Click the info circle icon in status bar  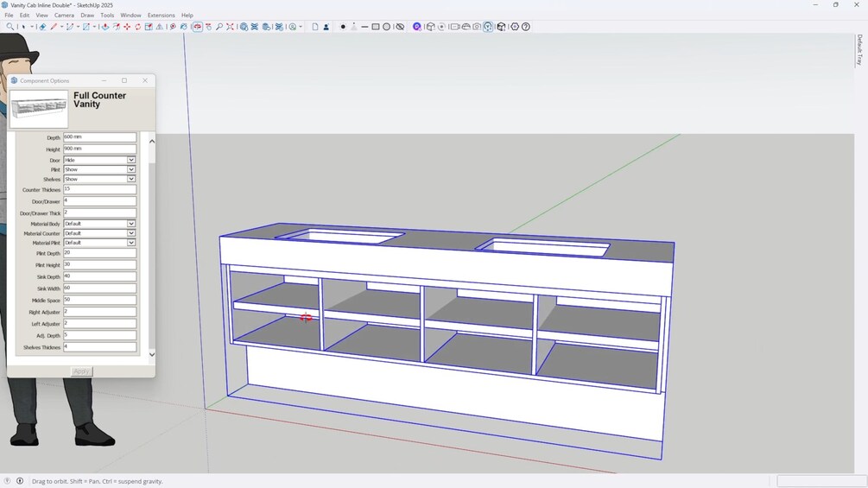click(x=20, y=481)
